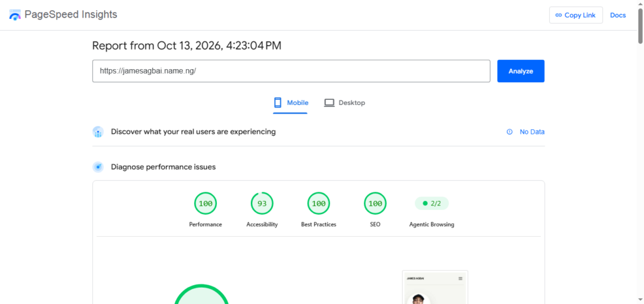Click the Copy Link button
Image resolution: width=644 pixels, height=304 pixels.
click(x=576, y=15)
